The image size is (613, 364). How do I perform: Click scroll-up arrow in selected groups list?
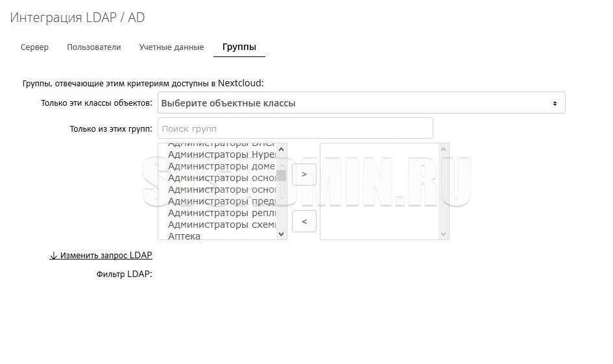click(x=443, y=149)
